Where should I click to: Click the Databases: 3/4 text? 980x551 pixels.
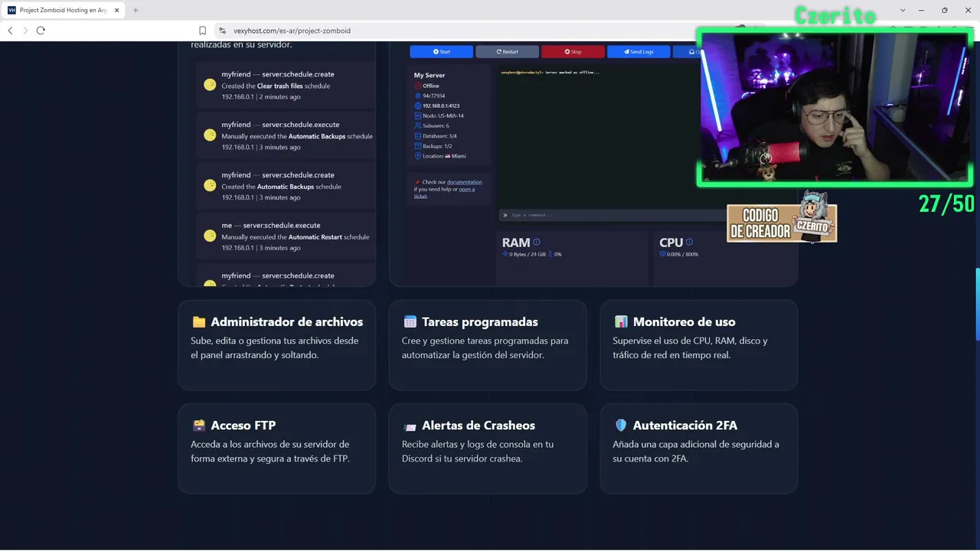point(439,135)
